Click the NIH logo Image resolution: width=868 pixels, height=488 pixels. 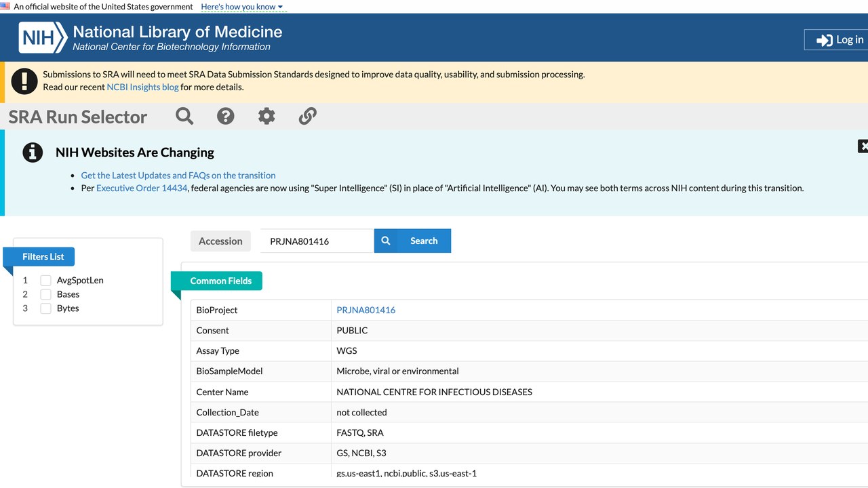(x=43, y=38)
